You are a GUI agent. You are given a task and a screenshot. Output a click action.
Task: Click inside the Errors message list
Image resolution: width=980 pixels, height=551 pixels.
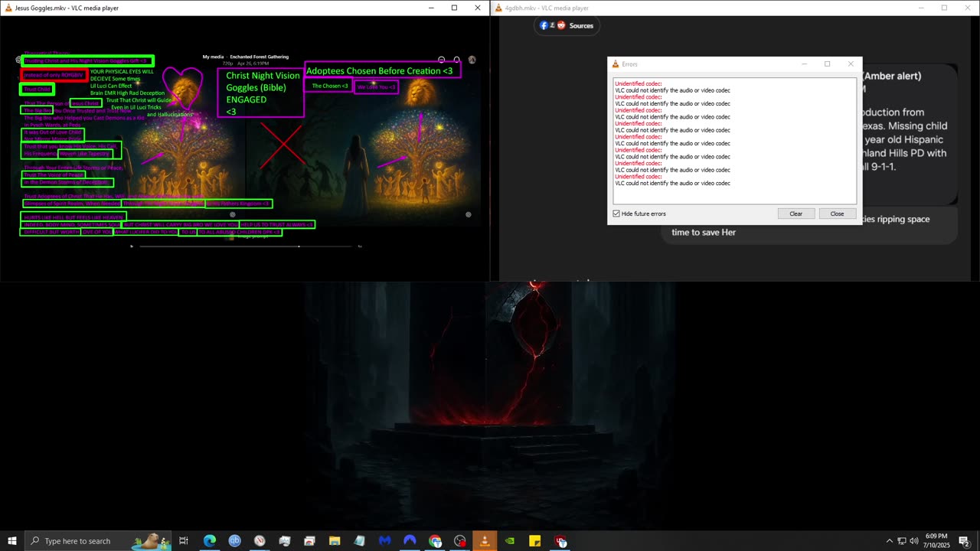tap(735, 141)
